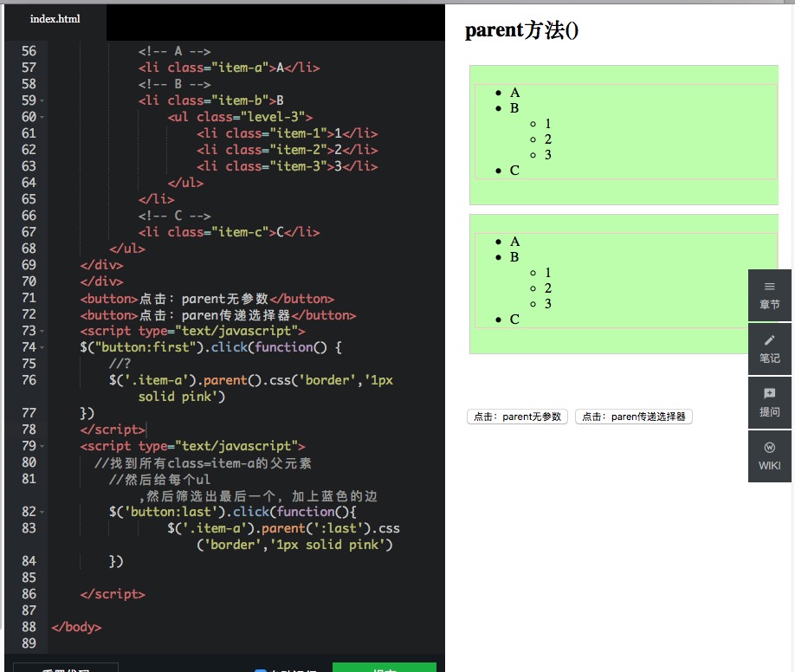Image resolution: width=795 pixels, height=672 pixels.
Task: Place cursor on the item-a li code line
Action: click(x=229, y=68)
